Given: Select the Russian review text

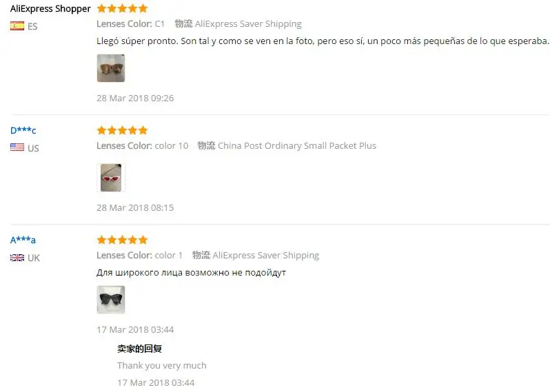Looking at the screenshot, I should [191, 273].
